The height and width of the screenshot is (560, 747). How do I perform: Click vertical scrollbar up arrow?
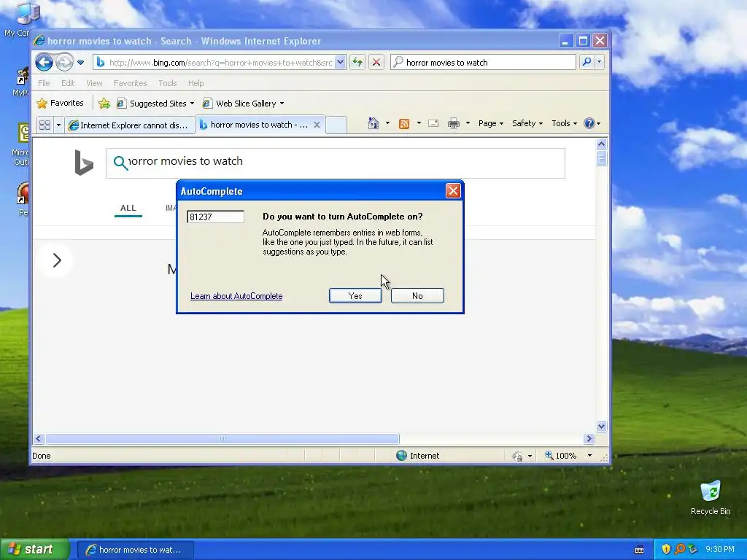click(601, 144)
